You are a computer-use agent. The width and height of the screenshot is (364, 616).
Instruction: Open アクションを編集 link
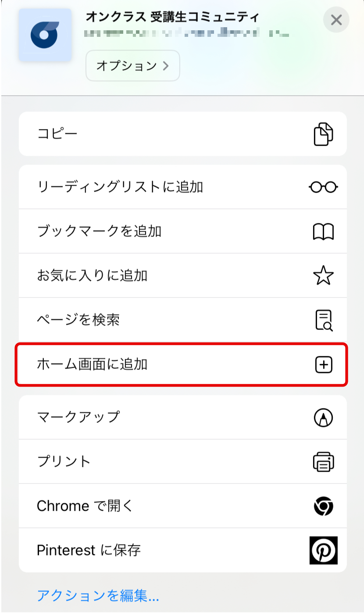click(x=98, y=596)
